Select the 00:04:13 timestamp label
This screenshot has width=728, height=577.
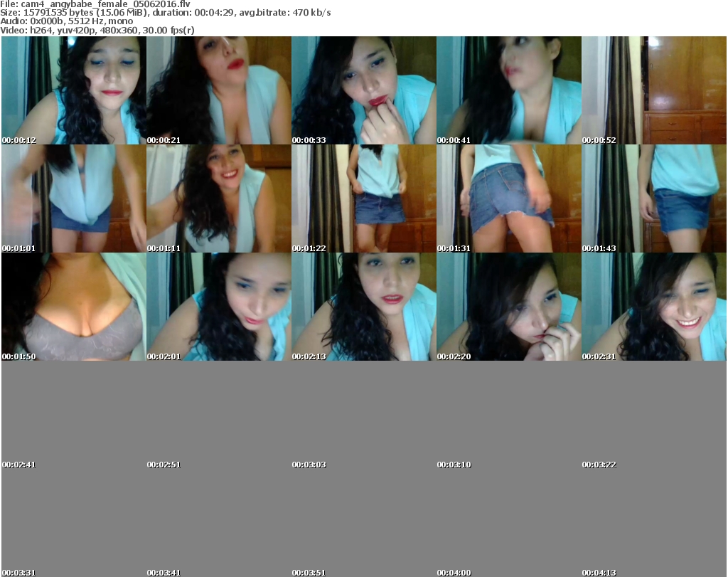point(599,573)
